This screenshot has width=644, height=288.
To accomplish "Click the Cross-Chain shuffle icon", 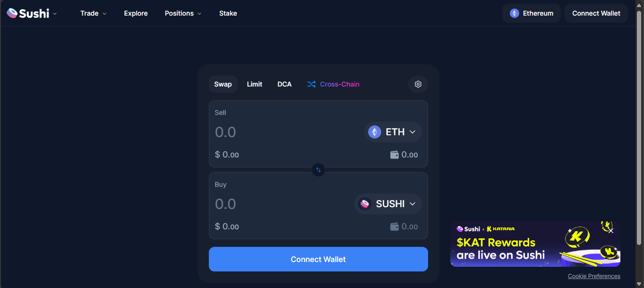I will point(311,84).
